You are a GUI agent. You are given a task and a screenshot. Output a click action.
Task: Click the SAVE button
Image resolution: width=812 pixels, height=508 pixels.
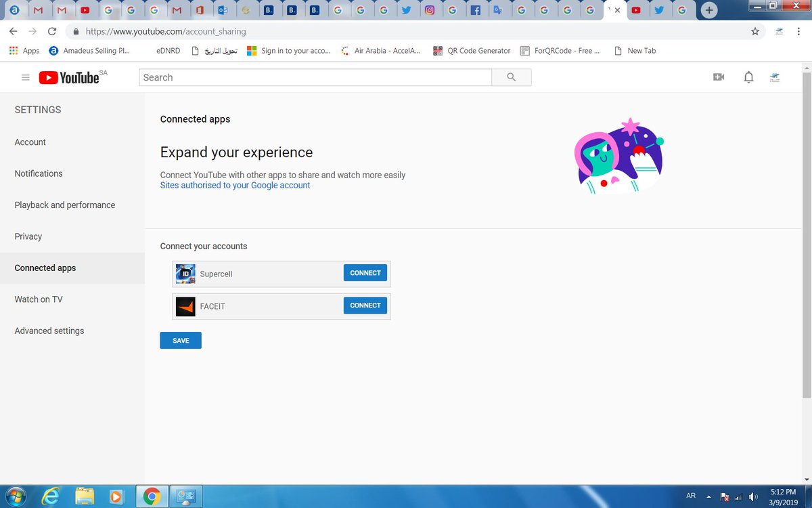tap(181, 341)
